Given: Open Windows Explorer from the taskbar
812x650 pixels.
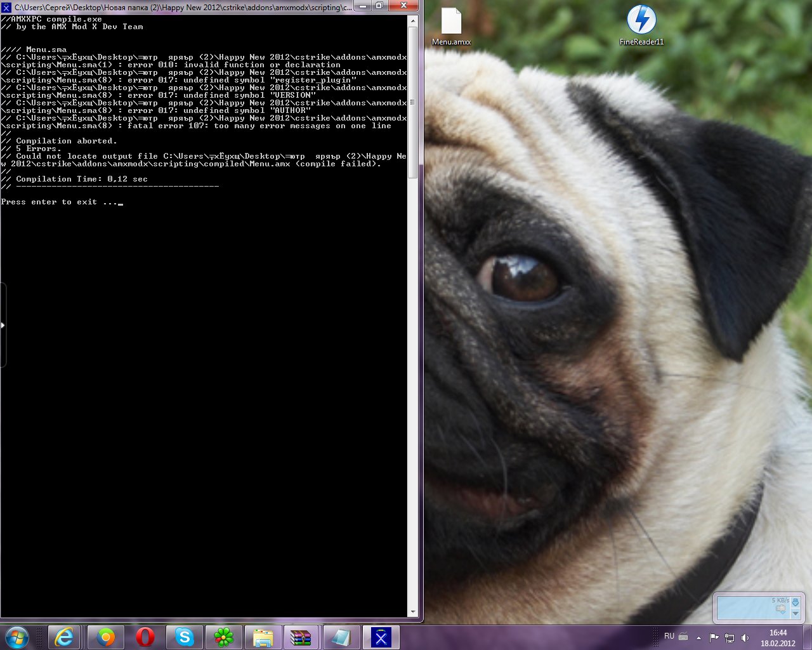Looking at the screenshot, I should [263, 637].
